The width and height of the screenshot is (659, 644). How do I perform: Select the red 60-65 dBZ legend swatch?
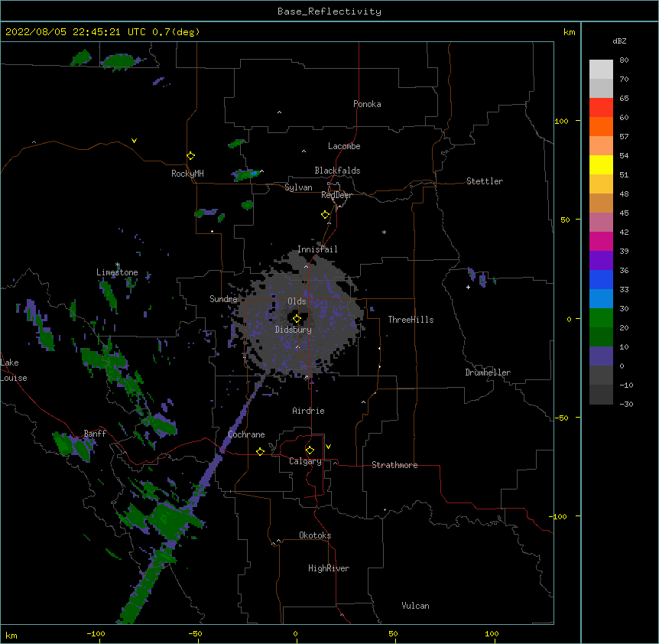[x=601, y=108]
